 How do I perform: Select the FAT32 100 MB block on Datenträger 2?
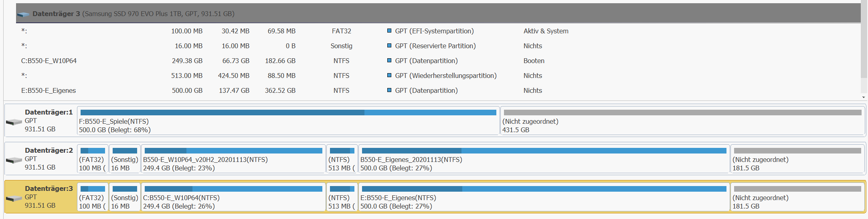[x=93, y=159]
